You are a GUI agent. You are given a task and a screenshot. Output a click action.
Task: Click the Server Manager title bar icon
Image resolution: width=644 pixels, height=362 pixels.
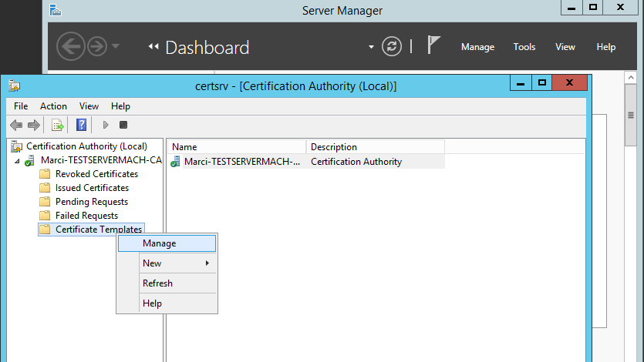(x=56, y=10)
